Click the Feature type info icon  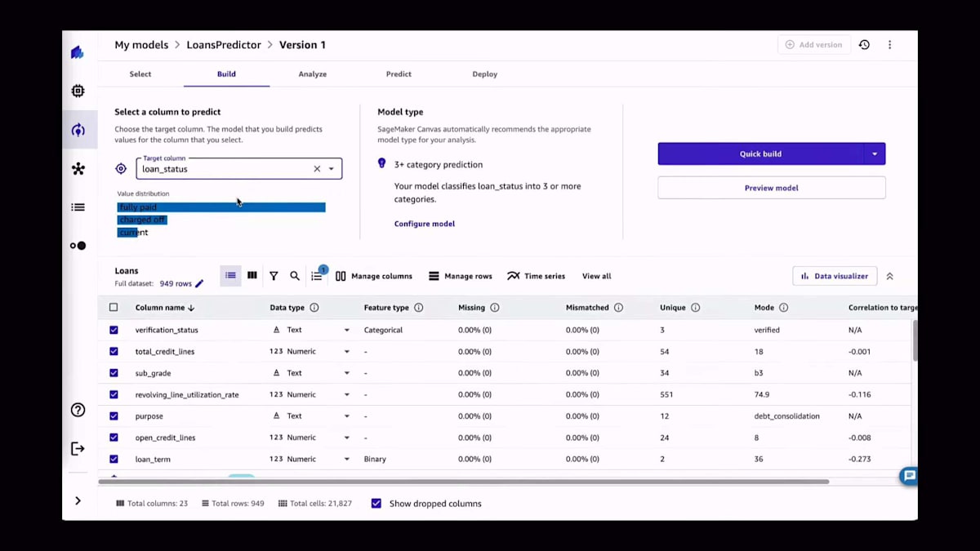click(419, 308)
